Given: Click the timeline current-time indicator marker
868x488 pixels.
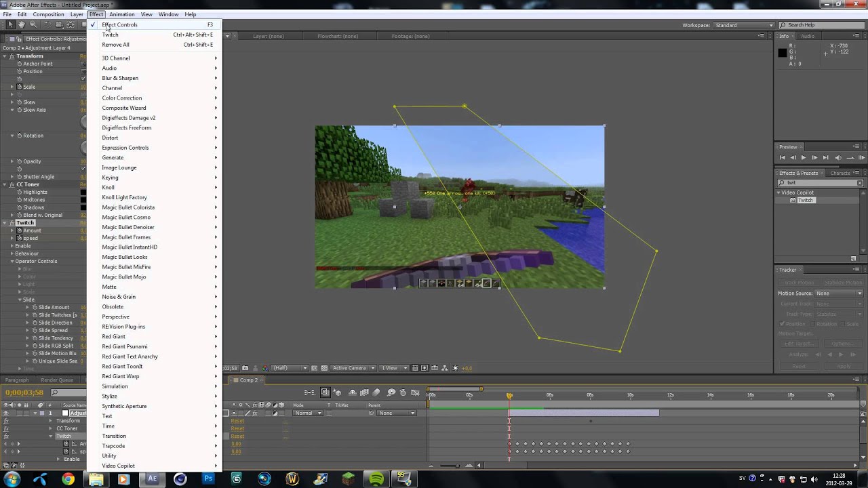Looking at the screenshot, I should click(509, 395).
